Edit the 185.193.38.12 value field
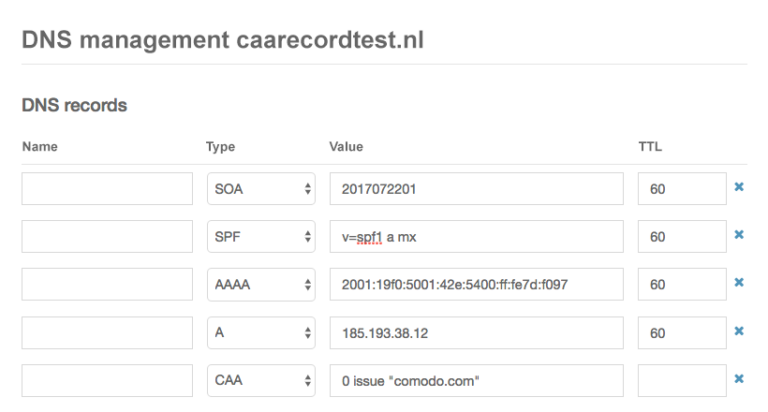Image resolution: width=768 pixels, height=412 pixels. pos(476,332)
